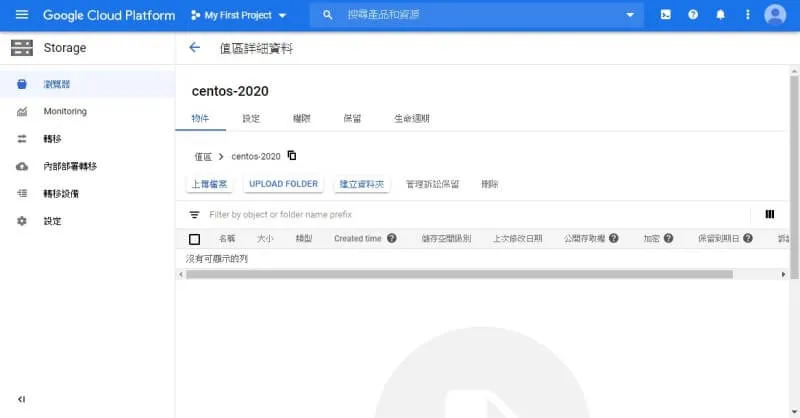Open the user account avatar
800x418 pixels.
point(775,15)
